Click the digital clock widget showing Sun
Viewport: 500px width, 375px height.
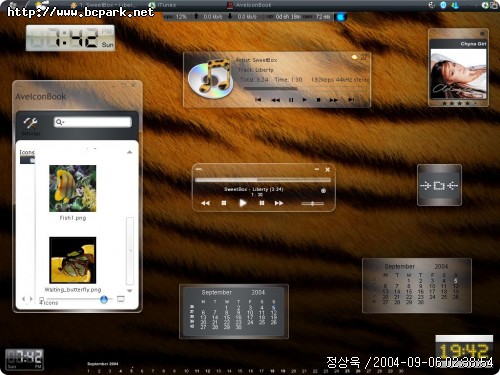point(70,38)
